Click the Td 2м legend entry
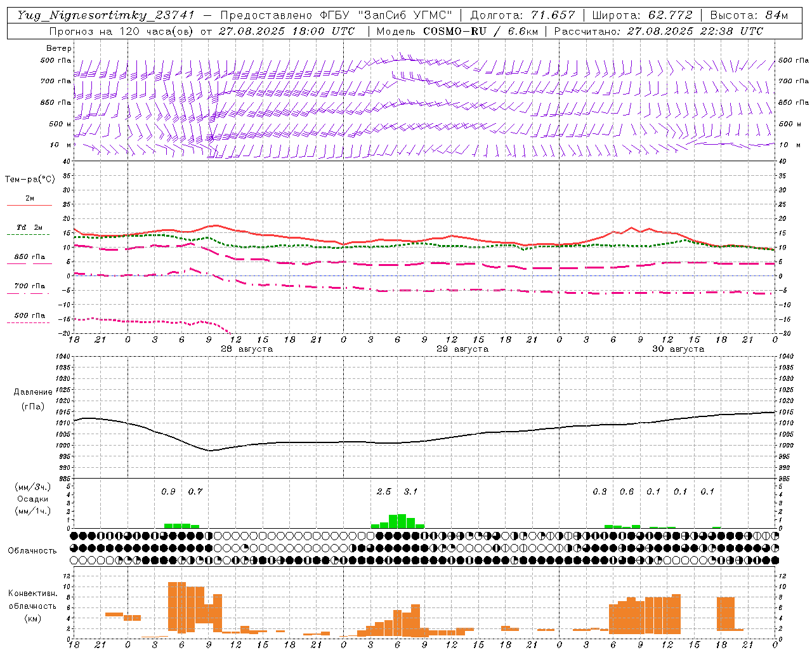812x650 pixels. point(29,227)
